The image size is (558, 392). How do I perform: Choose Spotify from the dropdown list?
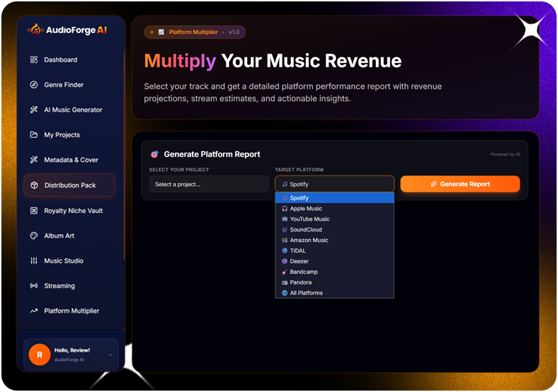click(x=334, y=198)
